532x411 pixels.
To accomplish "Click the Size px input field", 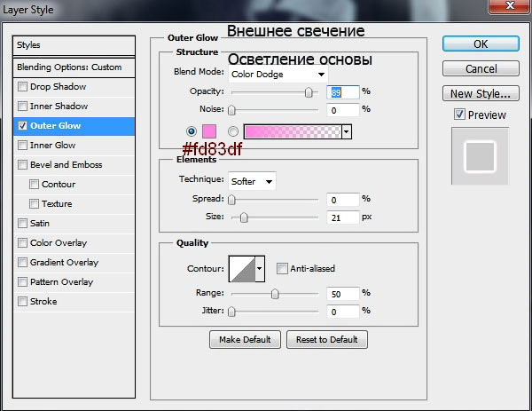I will (342, 217).
